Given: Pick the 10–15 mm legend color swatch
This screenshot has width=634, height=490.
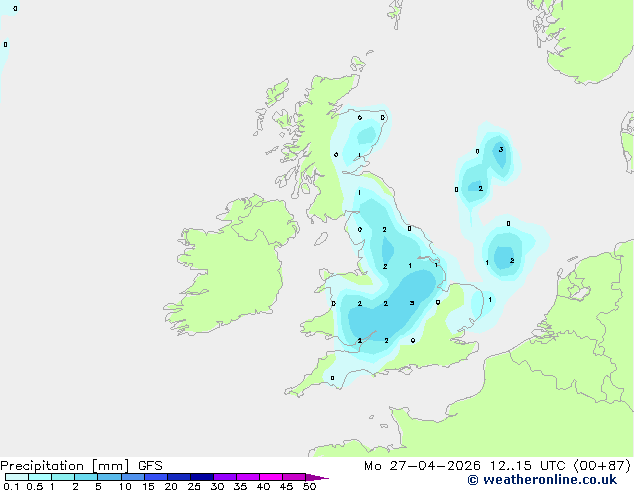Looking at the screenshot, I should (133, 477).
